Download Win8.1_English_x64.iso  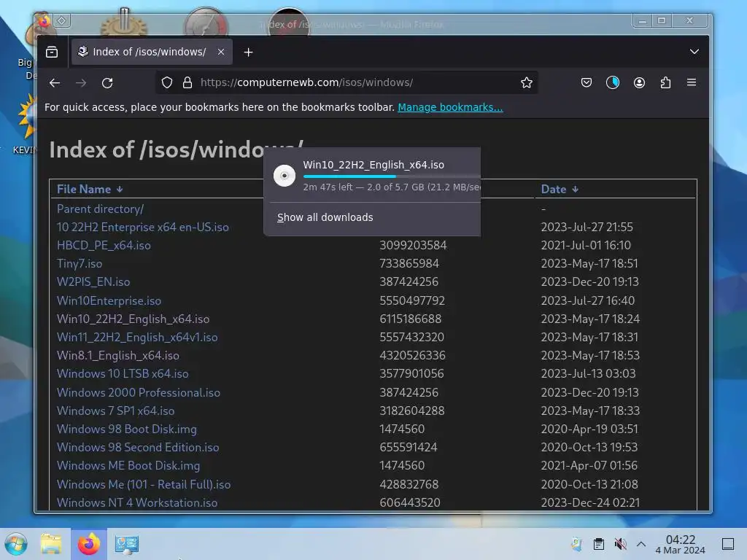117,356
